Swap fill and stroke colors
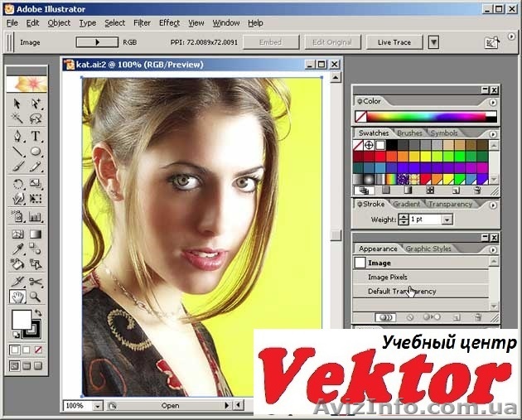This screenshot has height=420, width=522. [39, 313]
